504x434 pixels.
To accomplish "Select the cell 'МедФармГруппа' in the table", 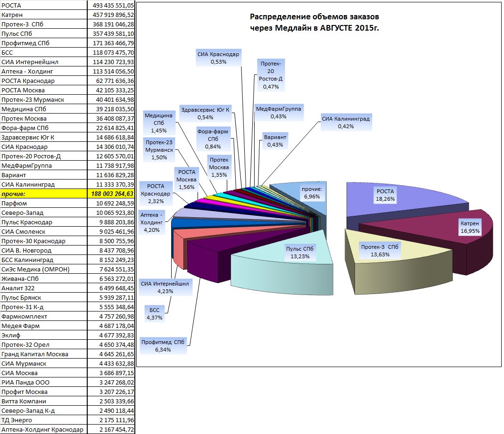I will click(x=44, y=165).
